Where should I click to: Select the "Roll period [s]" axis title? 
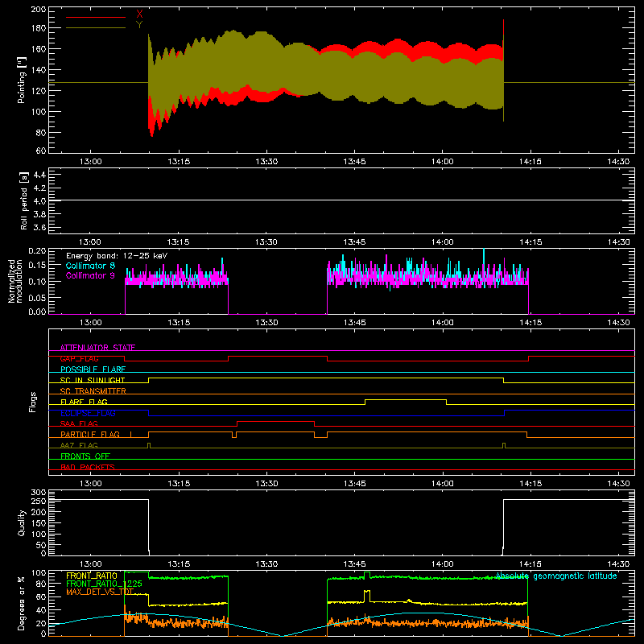coord(23,200)
